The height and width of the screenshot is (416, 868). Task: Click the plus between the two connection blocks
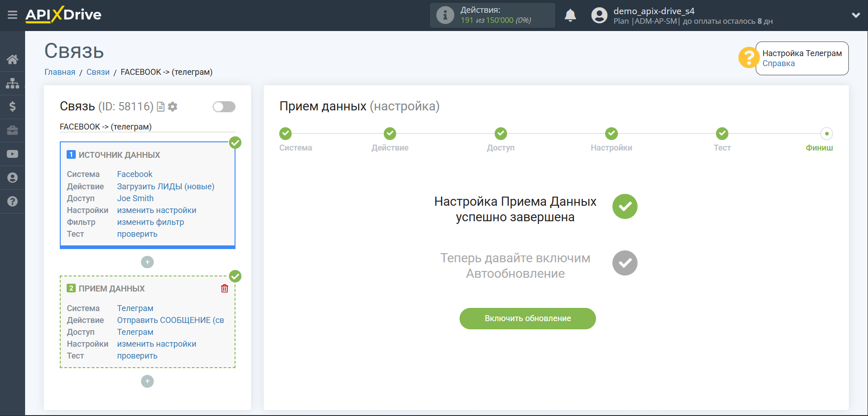147,262
